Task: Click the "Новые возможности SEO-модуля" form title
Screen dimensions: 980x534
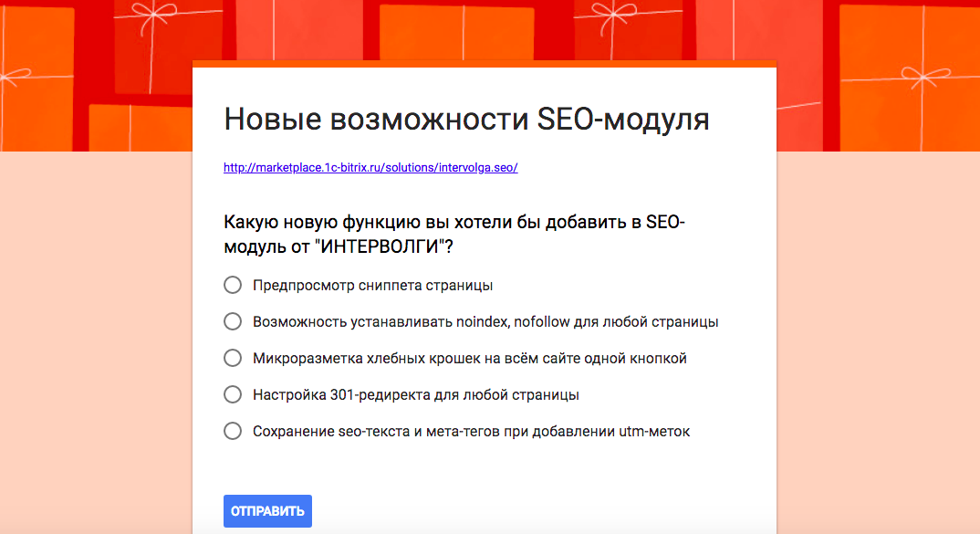Action: [466, 120]
